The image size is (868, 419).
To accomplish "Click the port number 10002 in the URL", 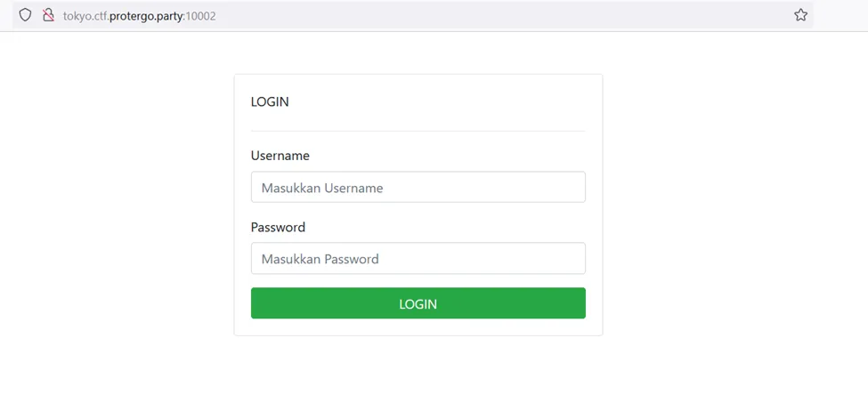I will 200,16.
